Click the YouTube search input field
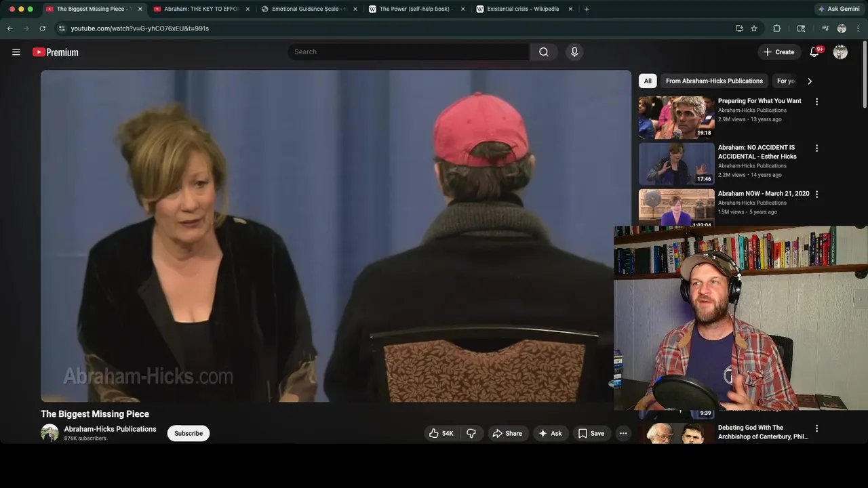Screen dimensions: 868x488 (409, 52)
